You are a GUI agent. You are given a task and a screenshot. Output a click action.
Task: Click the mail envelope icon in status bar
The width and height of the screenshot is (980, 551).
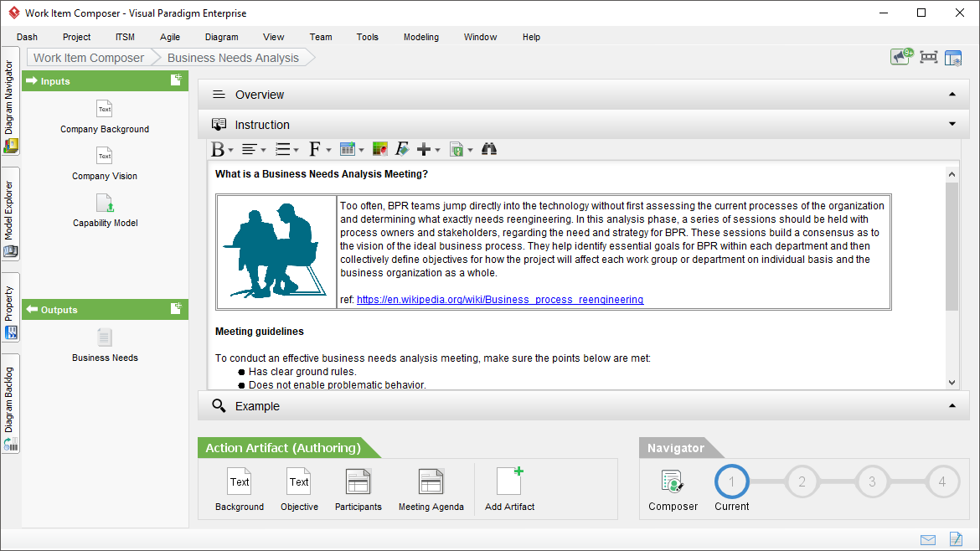click(928, 539)
